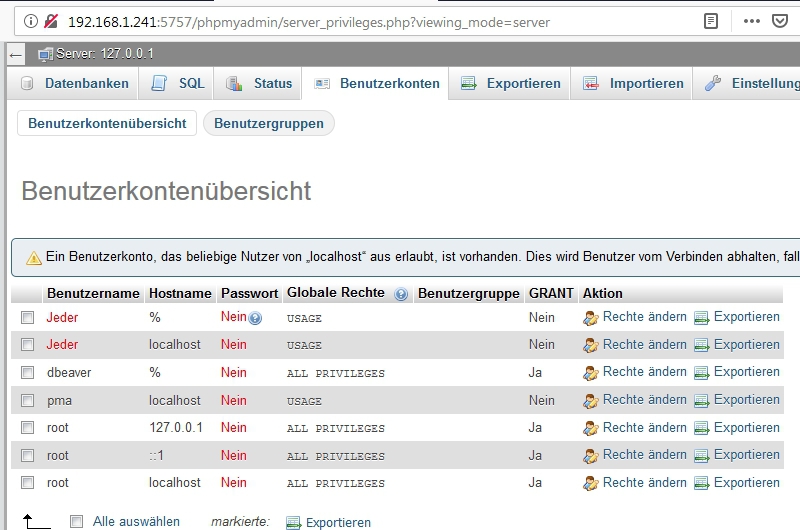Viewport: 800px width, 530px height.
Task: Click the help icon beside Nein password of Jeder %
Action: [255, 318]
